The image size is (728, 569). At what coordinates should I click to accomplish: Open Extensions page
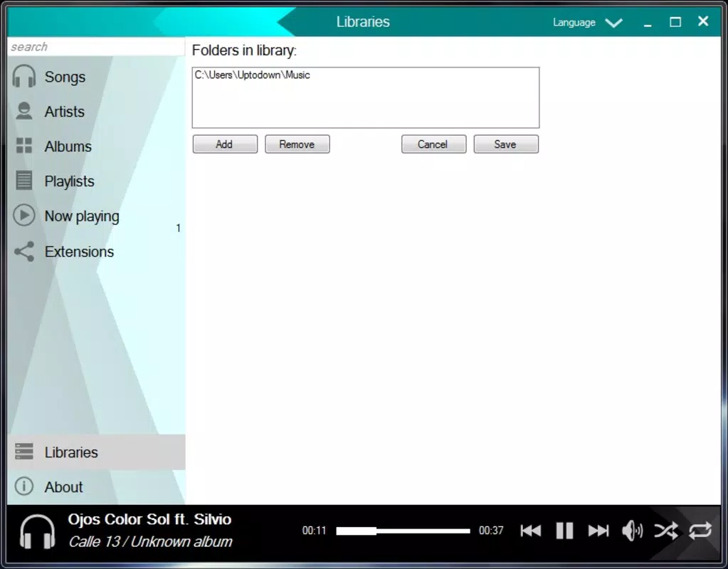(x=97, y=252)
